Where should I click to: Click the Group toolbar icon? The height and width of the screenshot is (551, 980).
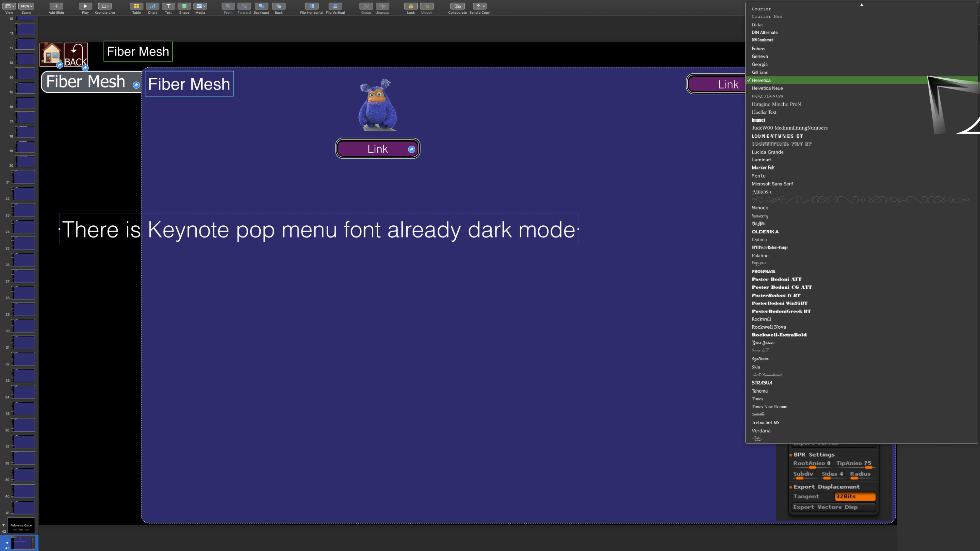pyautogui.click(x=366, y=6)
